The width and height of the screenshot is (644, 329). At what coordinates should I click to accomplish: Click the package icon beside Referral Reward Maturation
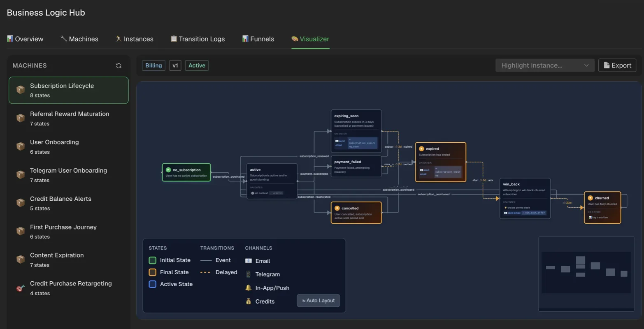[x=21, y=118]
